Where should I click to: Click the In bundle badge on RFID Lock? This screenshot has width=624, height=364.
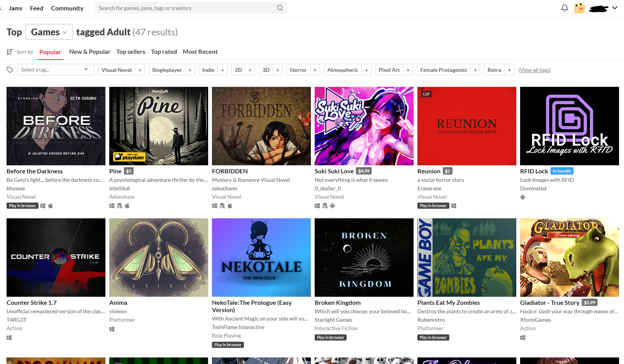[562, 171]
